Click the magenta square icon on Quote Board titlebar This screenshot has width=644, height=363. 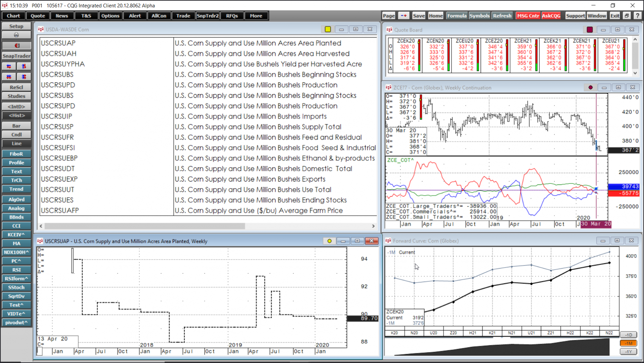(590, 30)
